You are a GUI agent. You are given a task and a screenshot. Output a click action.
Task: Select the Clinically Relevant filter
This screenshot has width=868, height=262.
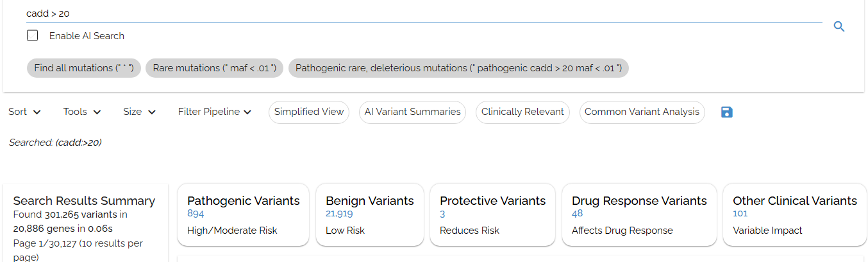tap(522, 112)
